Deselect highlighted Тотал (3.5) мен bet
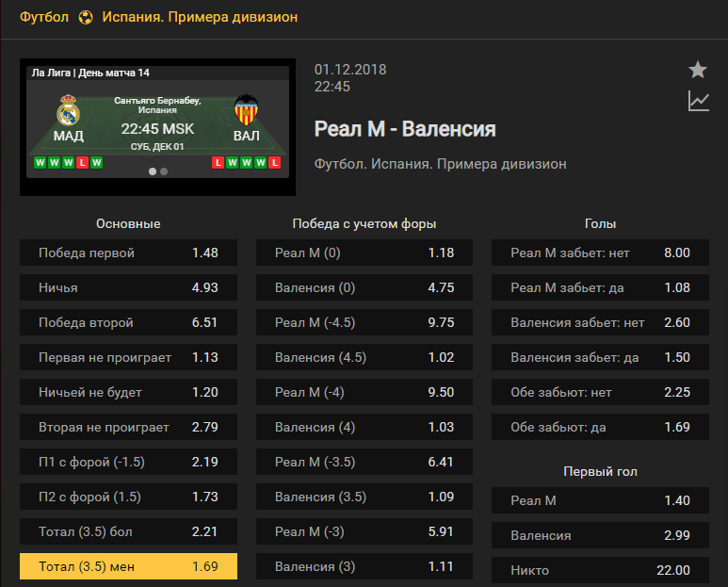 [x=128, y=566]
